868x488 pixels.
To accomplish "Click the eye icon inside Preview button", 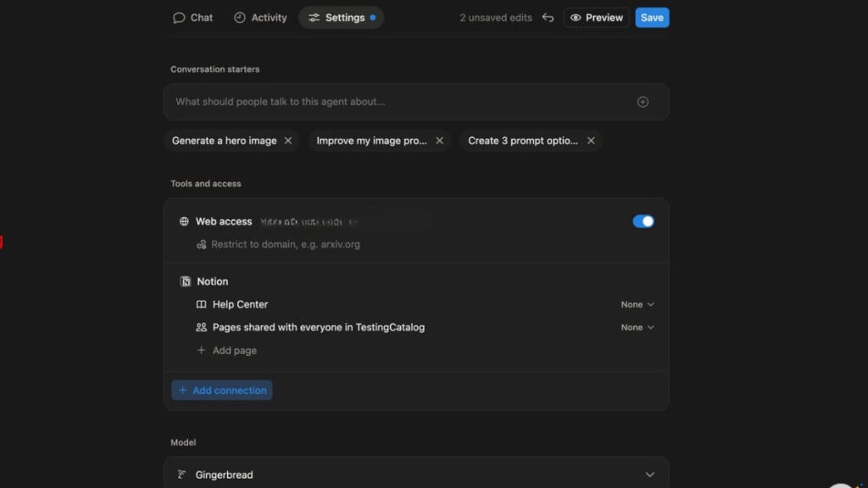I will coord(577,17).
